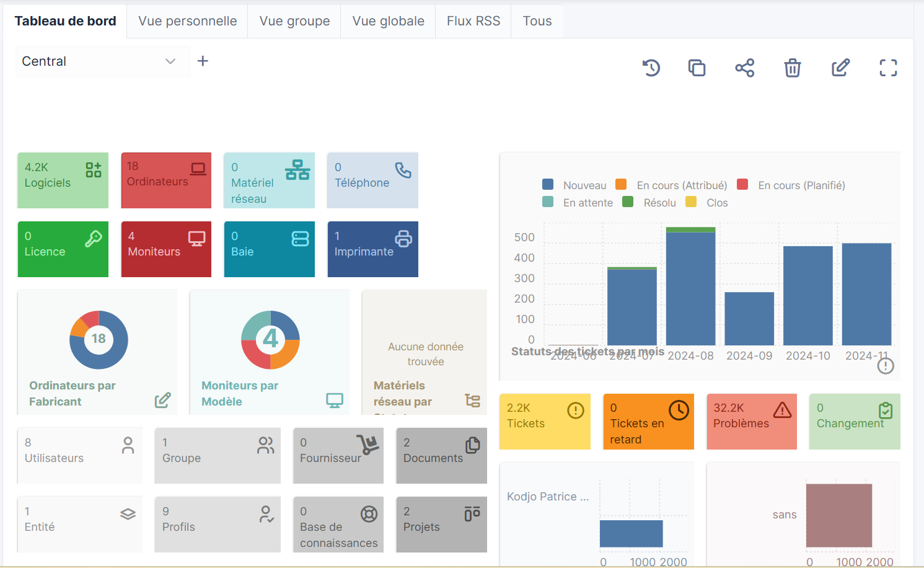Click the clone dashboard icon
This screenshot has width=924, height=568.
tap(697, 68)
